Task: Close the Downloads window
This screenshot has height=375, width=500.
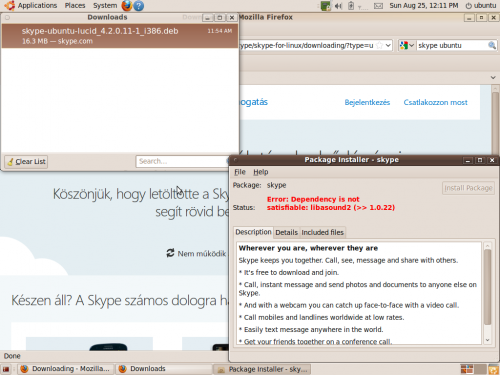Action: point(232,18)
